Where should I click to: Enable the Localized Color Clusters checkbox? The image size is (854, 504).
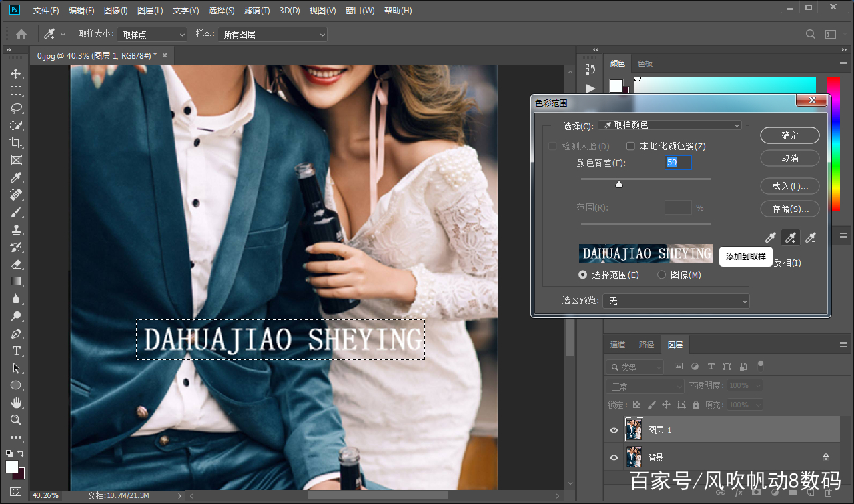point(630,146)
